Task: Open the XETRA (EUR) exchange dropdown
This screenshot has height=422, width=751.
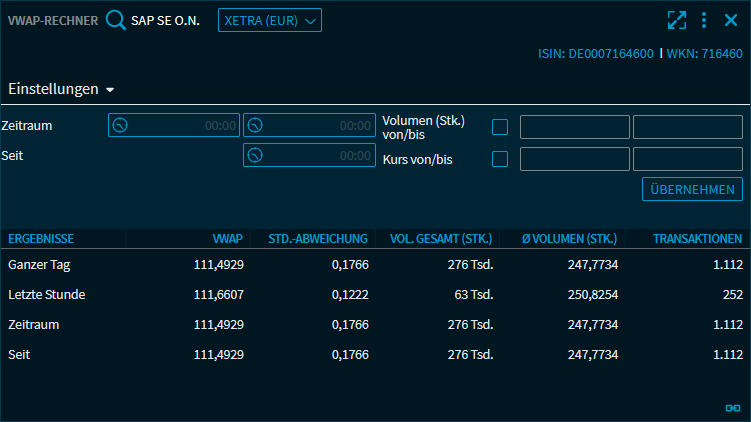Action: [x=270, y=20]
